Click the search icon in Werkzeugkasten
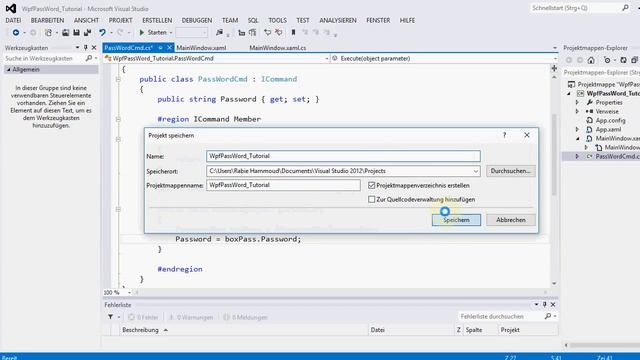Screen dimensions: 640x360 pyautogui.click(x=89, y=58)
